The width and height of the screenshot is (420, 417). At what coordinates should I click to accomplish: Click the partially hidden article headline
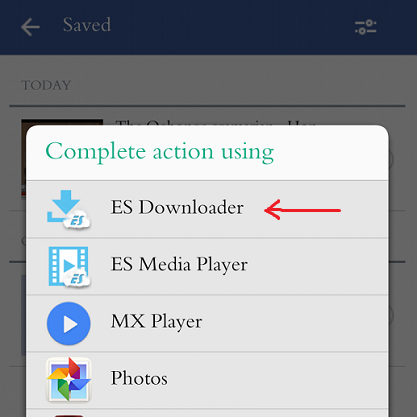point(215,123)
